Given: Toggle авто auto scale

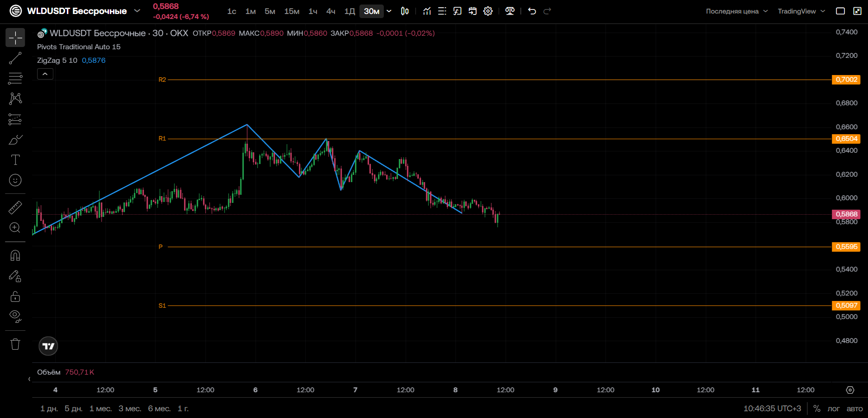Looking at the screenshot, I should click(854, 409).
